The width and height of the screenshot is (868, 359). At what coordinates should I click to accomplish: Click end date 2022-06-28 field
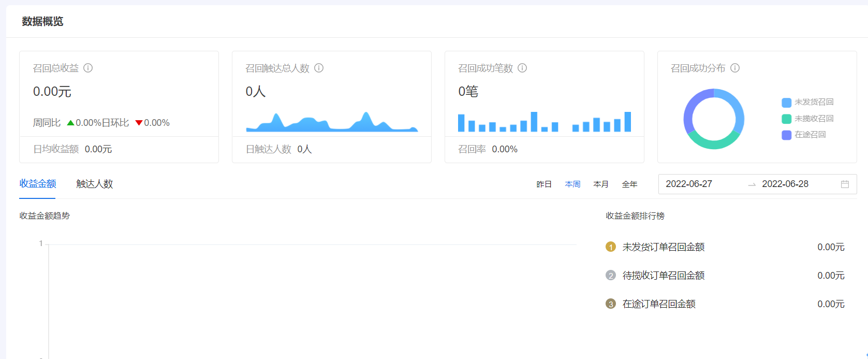785,184
